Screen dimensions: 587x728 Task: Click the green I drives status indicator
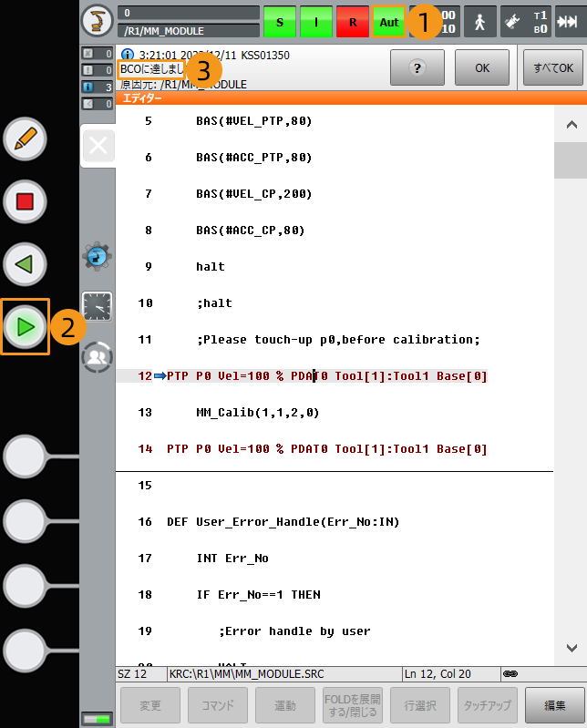coord(316,22)
